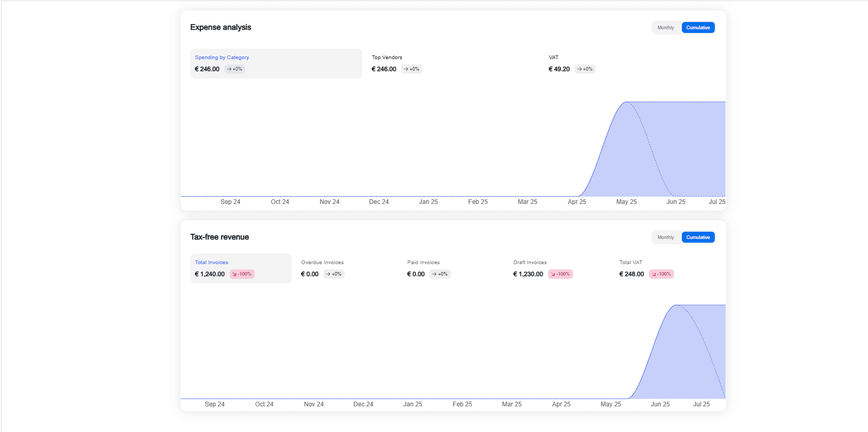Screen dimensions: 868x432
Task: Click the trend arrow badge under Top Vendors
Action: point(412,69)
